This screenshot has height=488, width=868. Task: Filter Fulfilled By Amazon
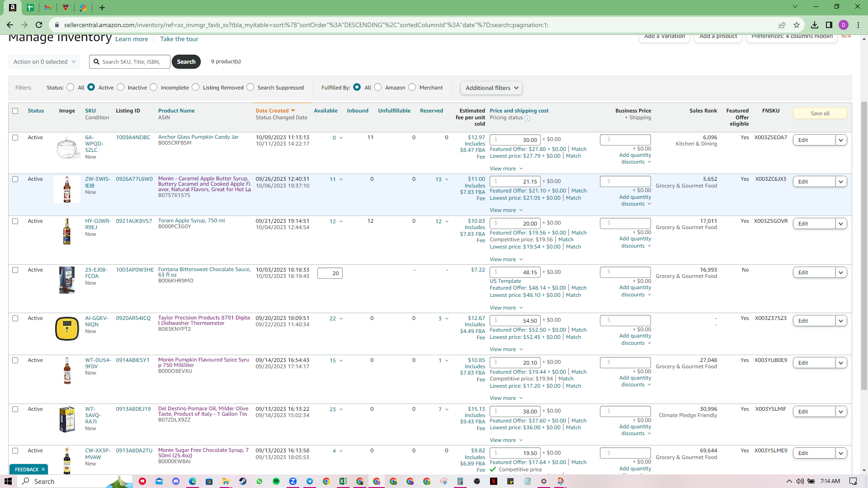(378, 87)
